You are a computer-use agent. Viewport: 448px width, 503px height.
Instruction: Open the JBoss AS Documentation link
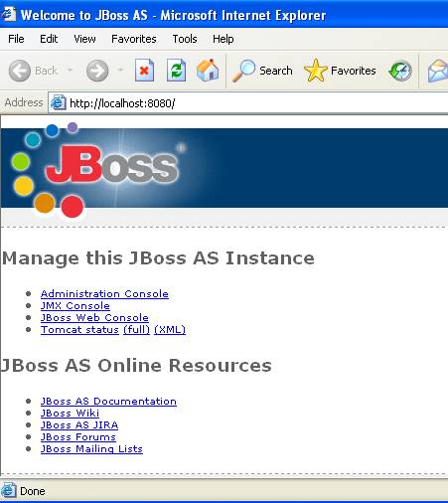[108, 402]
